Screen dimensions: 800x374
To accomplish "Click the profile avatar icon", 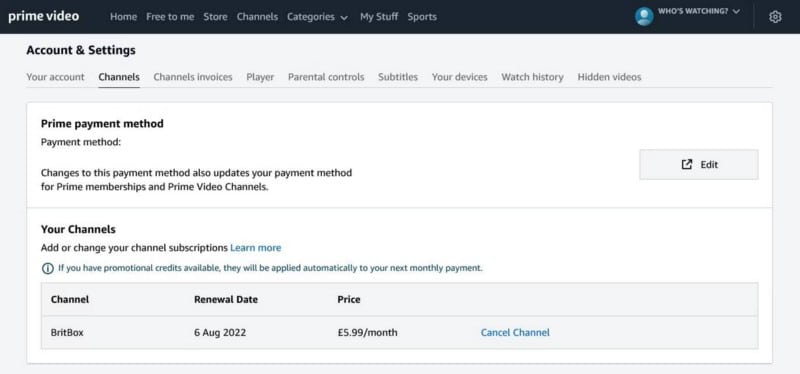I will click(644, 16).
